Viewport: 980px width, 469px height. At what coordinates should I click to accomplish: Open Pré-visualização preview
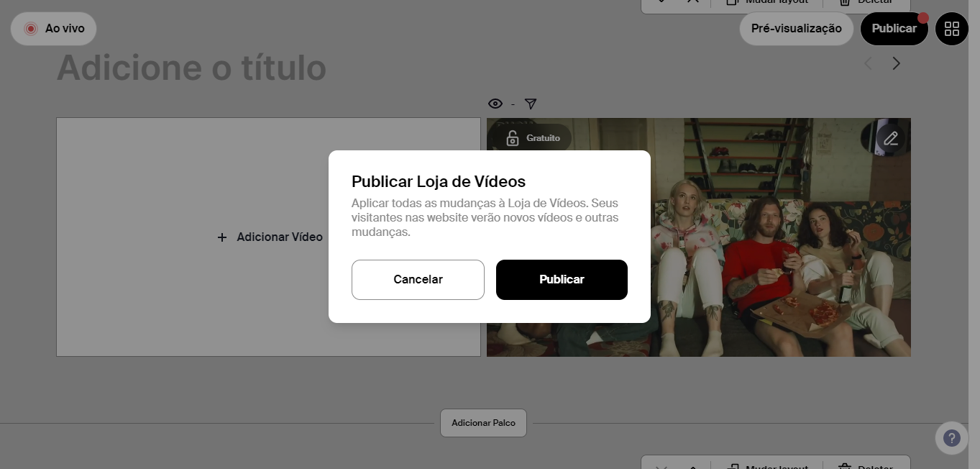tap(796, 29)
